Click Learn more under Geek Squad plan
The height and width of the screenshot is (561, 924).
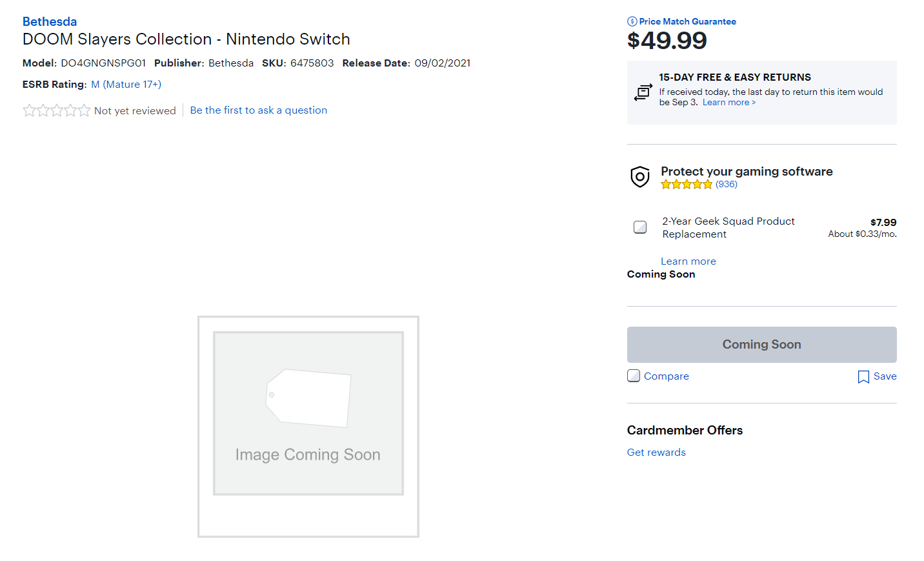pos(688,261)
